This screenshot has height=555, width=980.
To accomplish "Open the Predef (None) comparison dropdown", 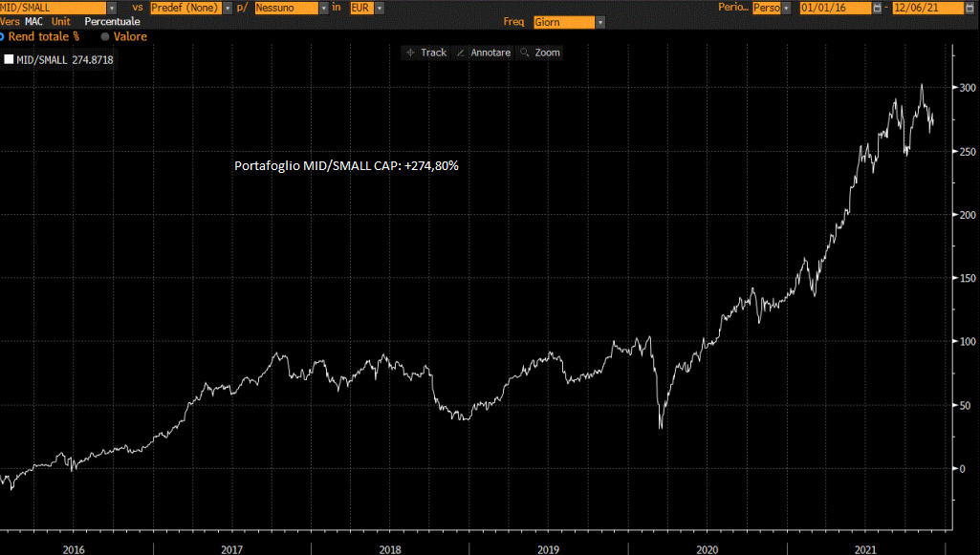I will pos(228,8).
